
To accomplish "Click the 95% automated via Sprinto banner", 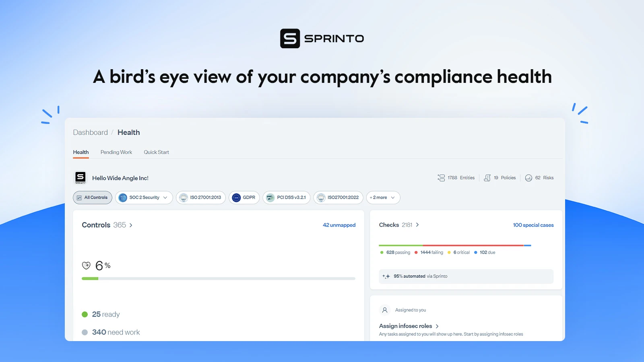I will point(466,276).
